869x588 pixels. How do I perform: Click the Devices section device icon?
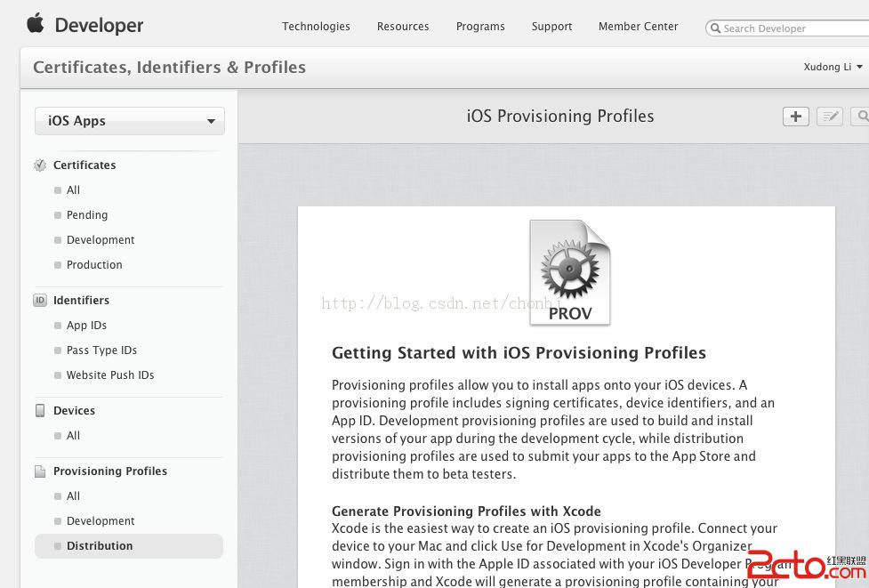40,411
